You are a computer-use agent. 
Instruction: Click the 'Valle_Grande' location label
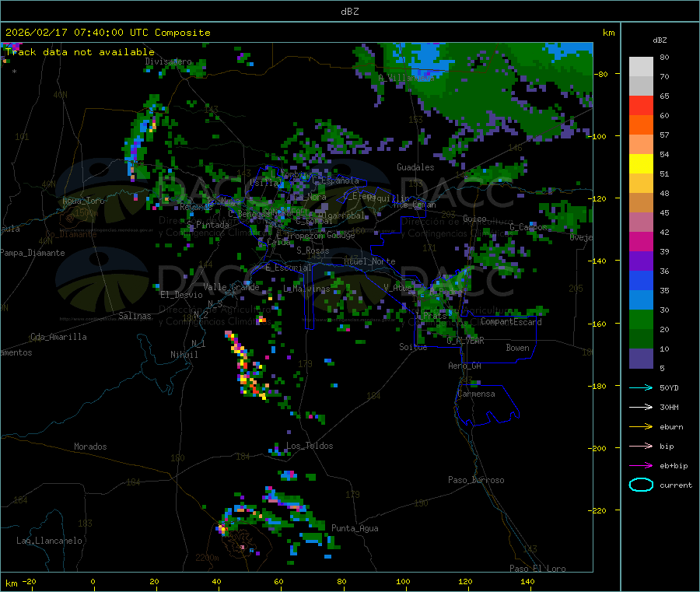tap(231, 286)
